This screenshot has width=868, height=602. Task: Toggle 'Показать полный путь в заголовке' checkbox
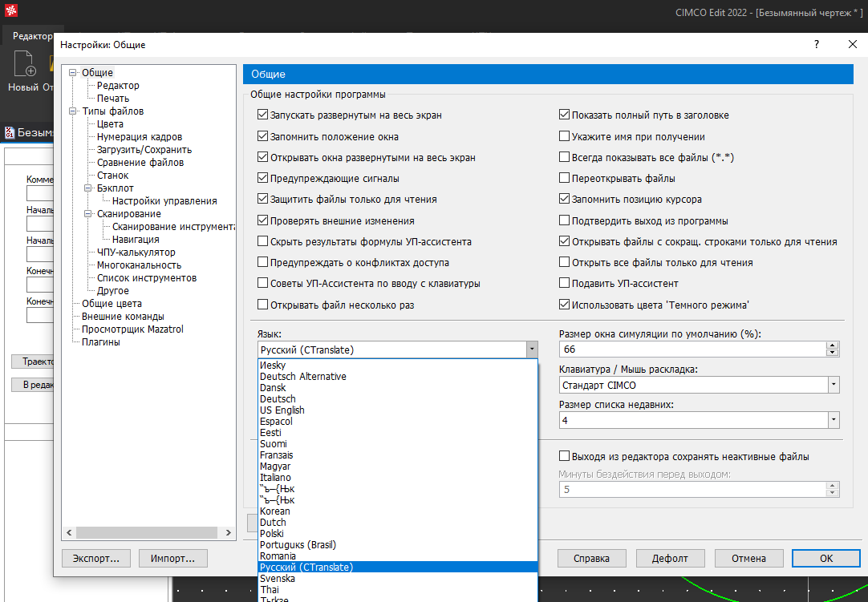point(564,115)
